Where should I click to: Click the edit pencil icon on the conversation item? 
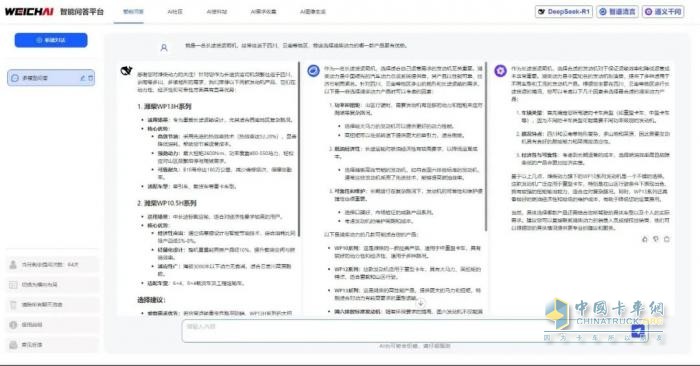82,78
